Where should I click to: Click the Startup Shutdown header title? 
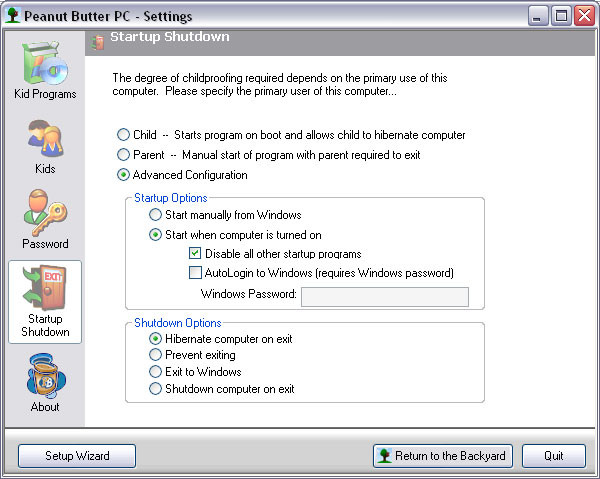[170, 37]
